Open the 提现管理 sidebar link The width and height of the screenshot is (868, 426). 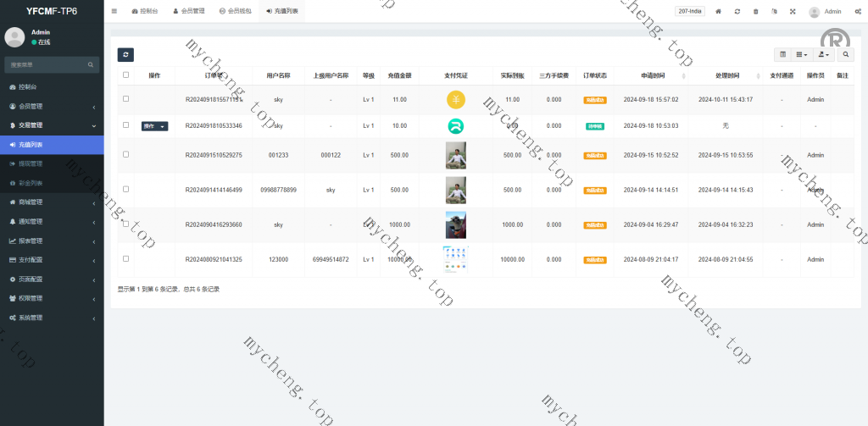tap(31, 163)
